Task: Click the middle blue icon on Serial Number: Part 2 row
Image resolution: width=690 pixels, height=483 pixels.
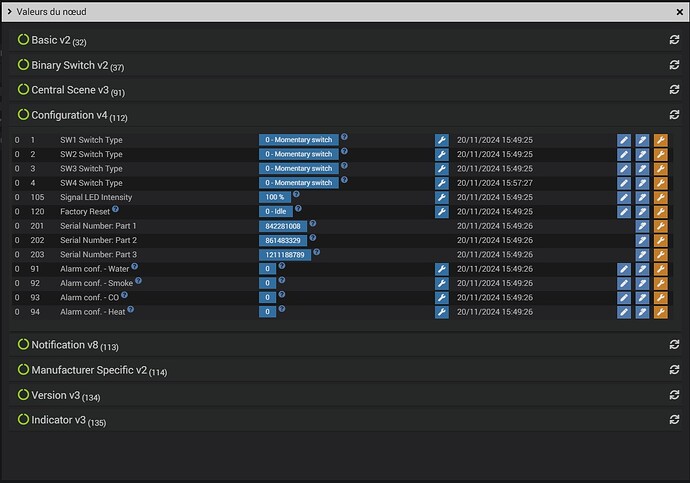Action: (642, 241)
